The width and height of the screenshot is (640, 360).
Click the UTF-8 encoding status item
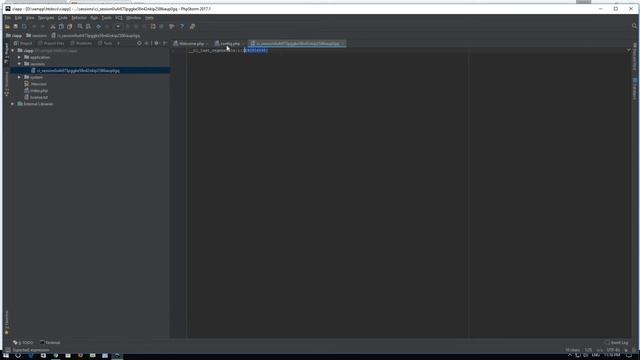click(613, 350)
